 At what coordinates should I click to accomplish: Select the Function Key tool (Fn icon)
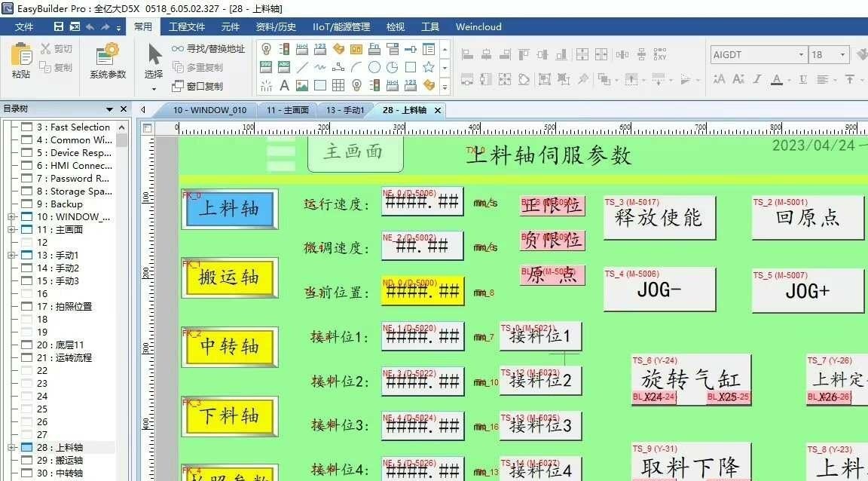pyautogui.click(x=374, y=48)
